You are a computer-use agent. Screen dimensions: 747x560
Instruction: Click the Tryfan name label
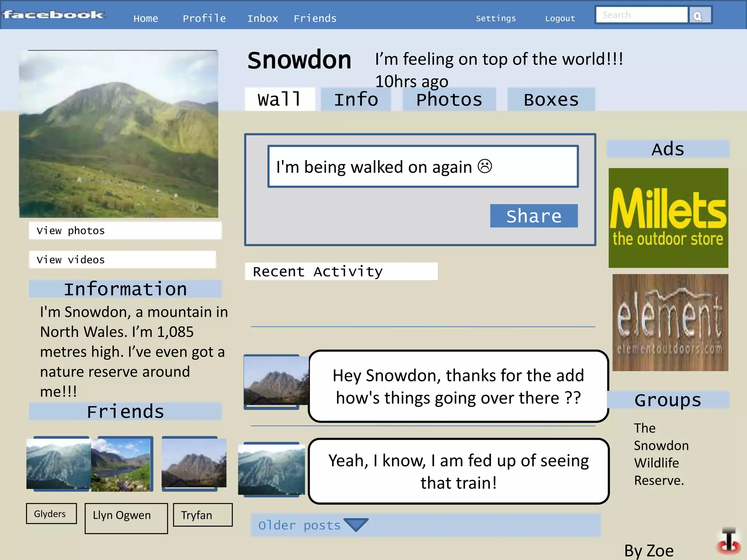click(203, 515)
